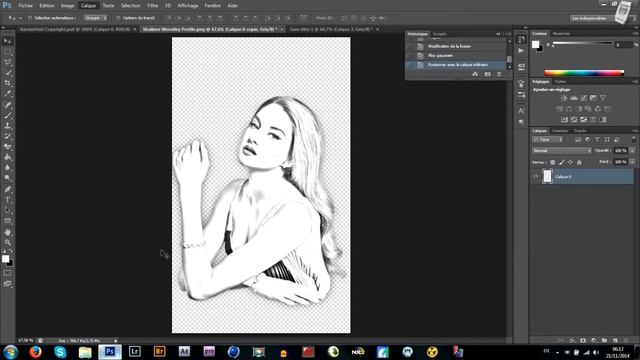Select the Clone Stamp tool
Screen dimensions: 640x360
(x=7, y=126)
